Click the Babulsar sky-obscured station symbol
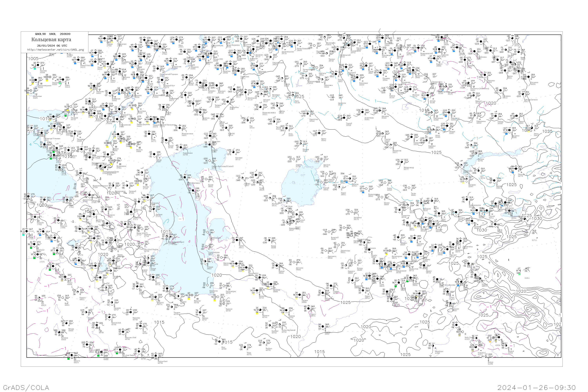588x392 pixels. pyautogui.click(x=192, y=295)
